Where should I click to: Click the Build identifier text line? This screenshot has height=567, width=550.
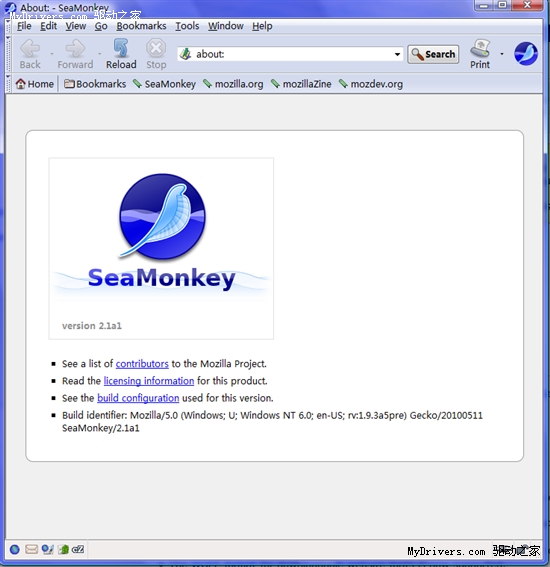tap(272, 422)
